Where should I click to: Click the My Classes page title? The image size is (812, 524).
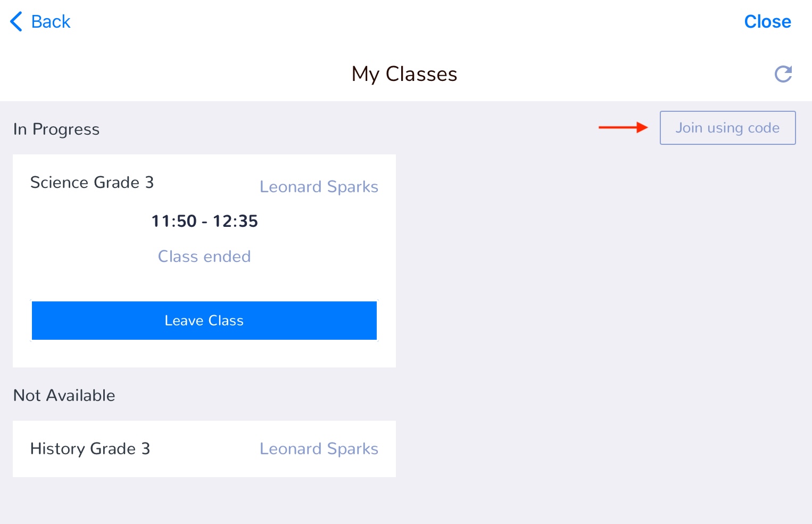404,74
